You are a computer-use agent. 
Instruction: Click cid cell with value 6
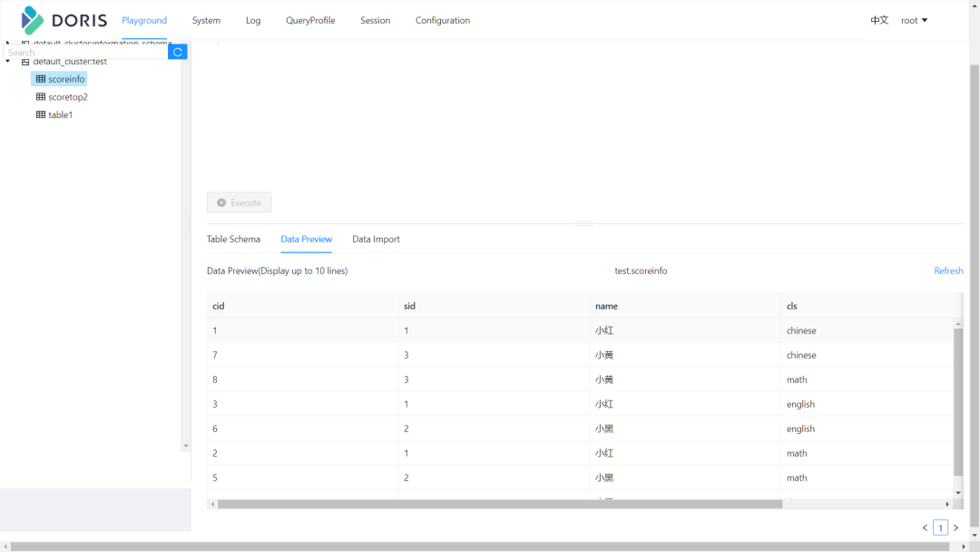[x=302, y=429]
